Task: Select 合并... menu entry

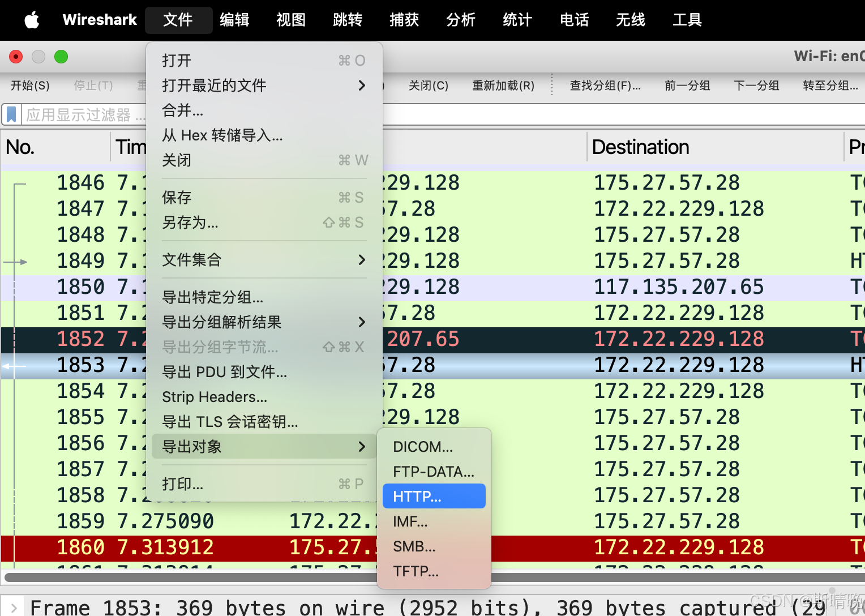Action: click(264, 110)
